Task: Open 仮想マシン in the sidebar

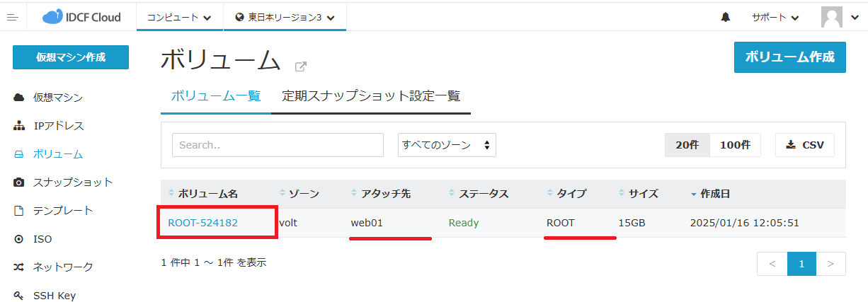Action: [57, 97]
